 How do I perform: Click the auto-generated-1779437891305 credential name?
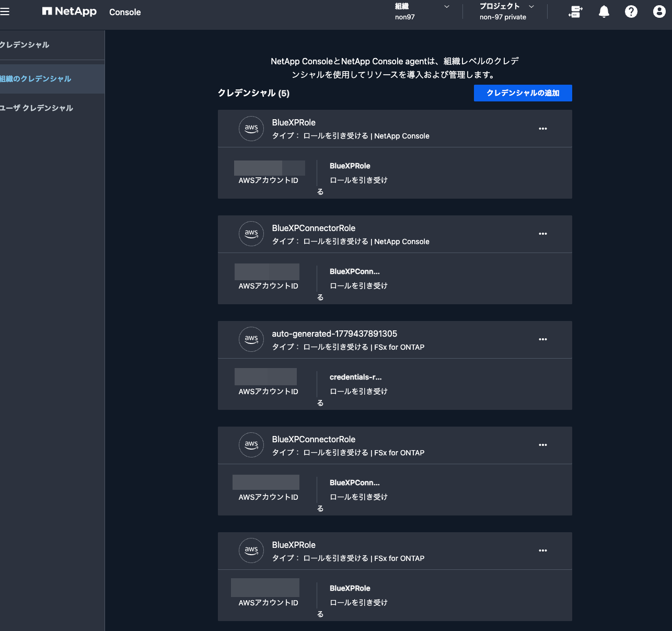point(334,334)
